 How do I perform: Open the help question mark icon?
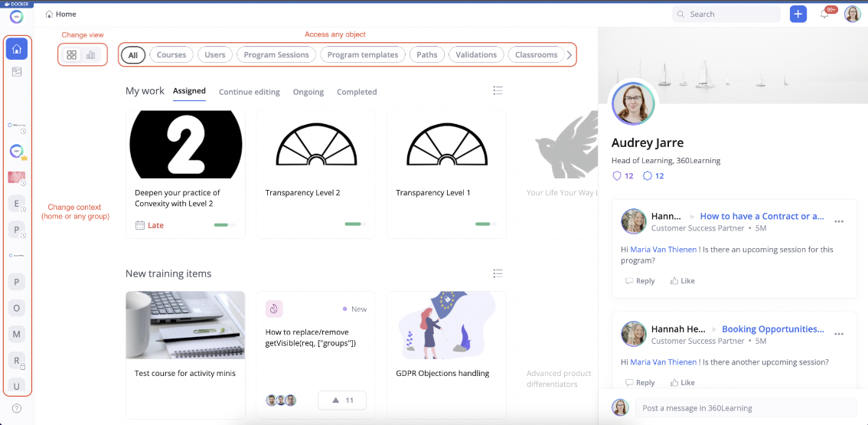point(17,408)
